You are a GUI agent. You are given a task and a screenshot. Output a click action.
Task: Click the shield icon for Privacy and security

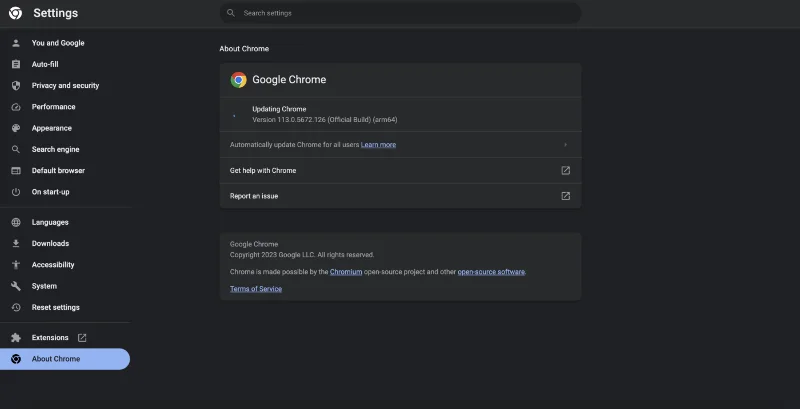[x=16, y=86]
